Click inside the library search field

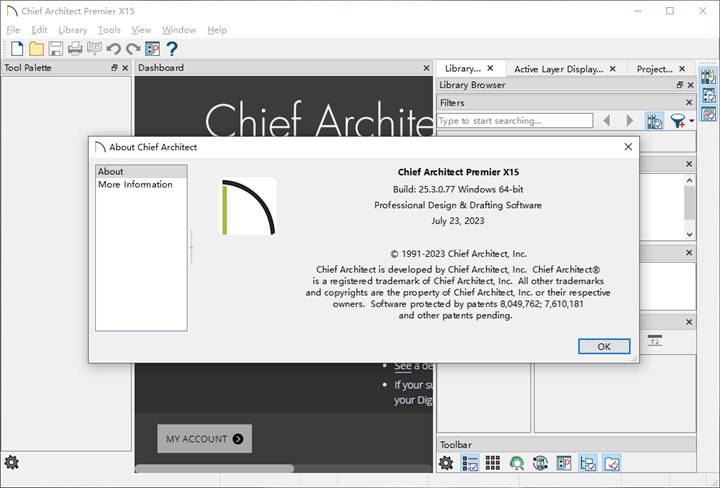coord(515,121)
